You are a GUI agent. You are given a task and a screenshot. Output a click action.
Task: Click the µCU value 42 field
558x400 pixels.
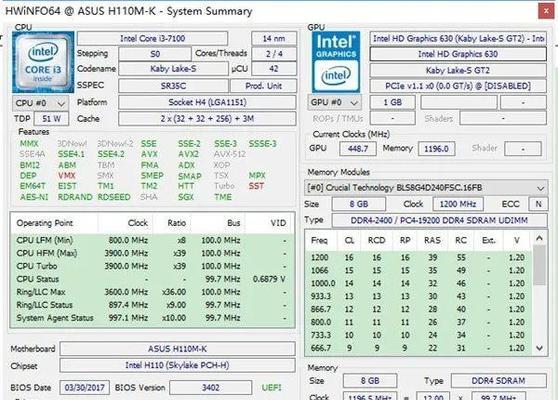274,69
